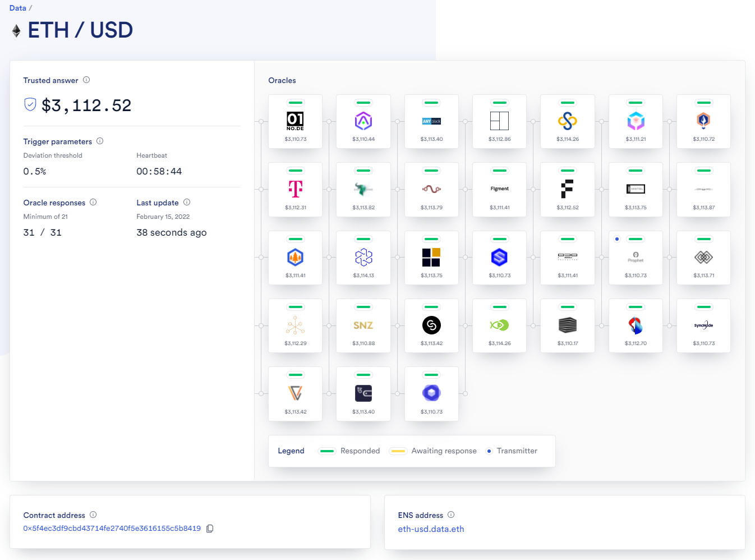
Task: Select the $3,111.21 oracle price
Action: (x=636, y=139)
